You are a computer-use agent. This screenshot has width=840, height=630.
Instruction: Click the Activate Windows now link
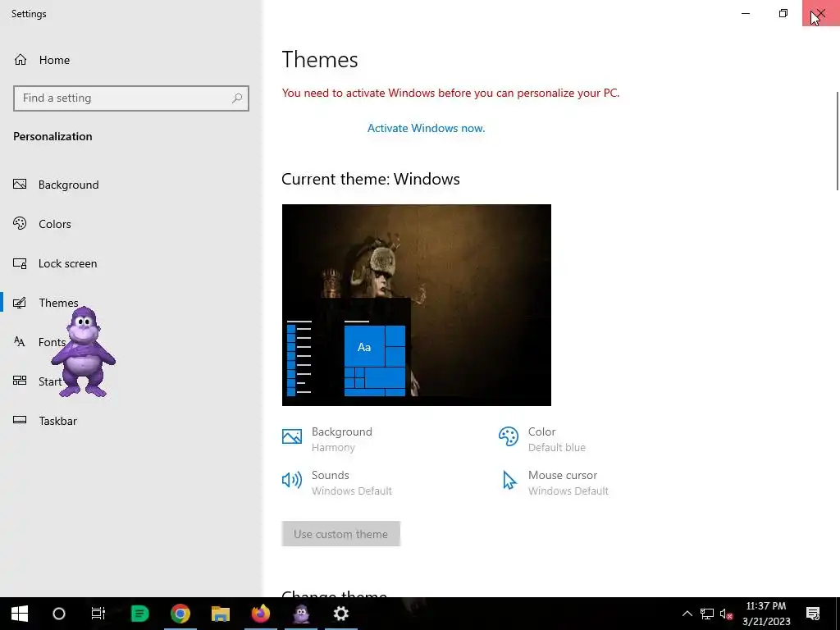tap(426, 128)
